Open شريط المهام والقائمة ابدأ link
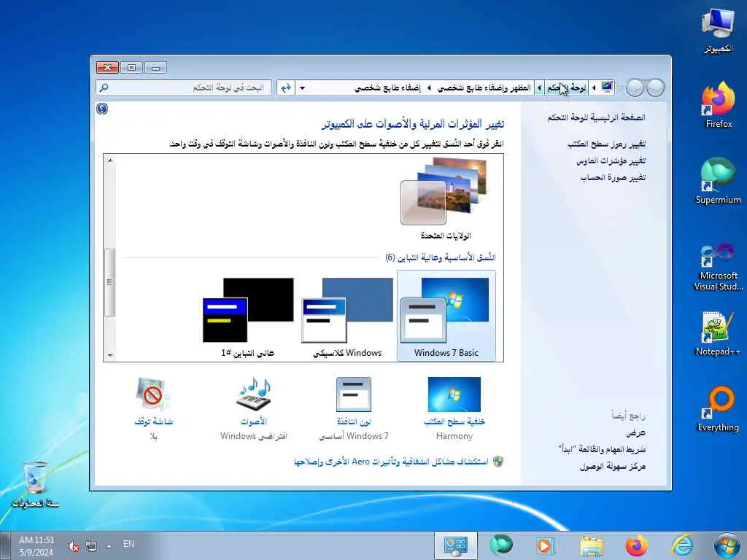 (602, 449)
